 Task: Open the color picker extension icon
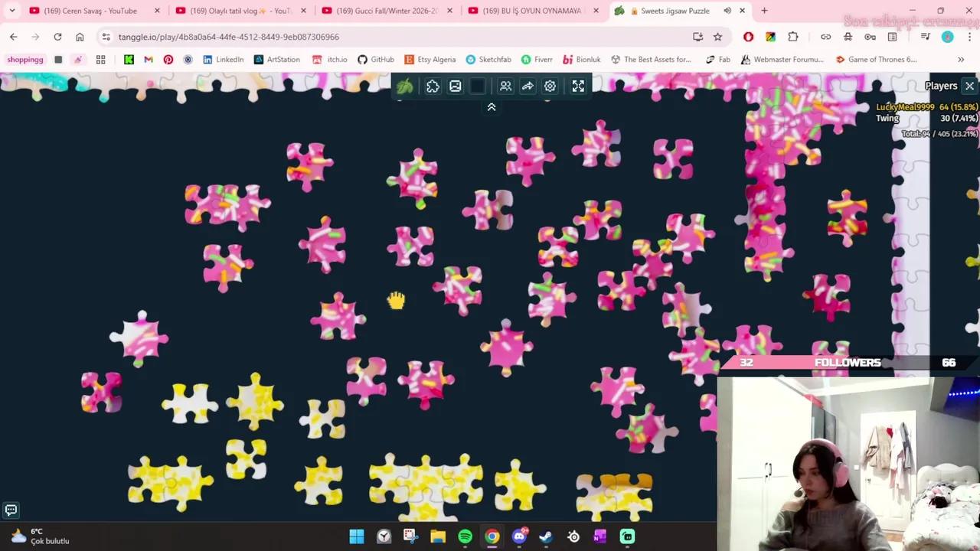point(770,37)
